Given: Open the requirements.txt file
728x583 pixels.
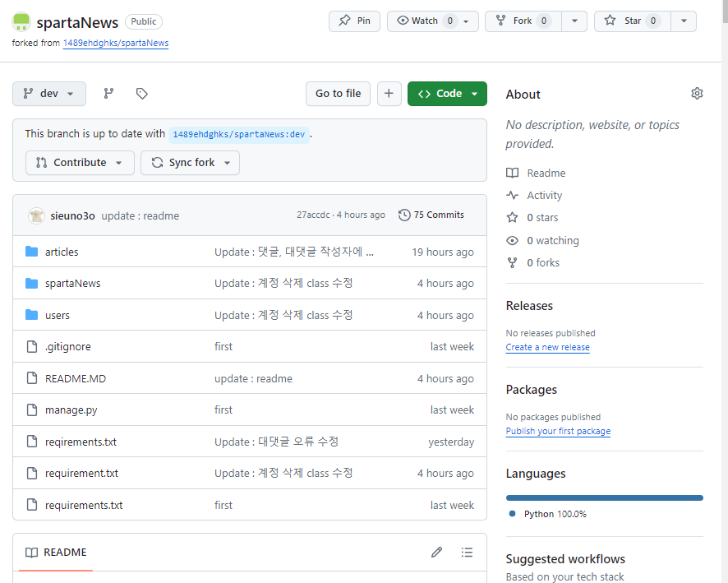Looking at the screenshot, I should click(x=84, y=505).
